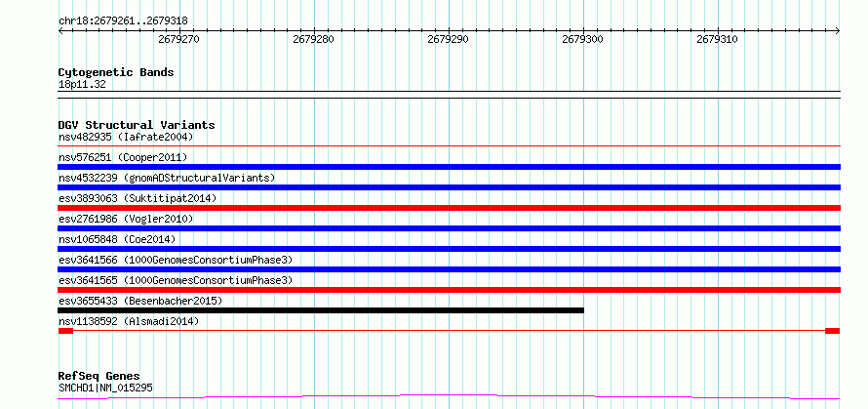This screenshot has height=409, width=868.
Task: Click ruler tick label 2679280
Action: 313,39
